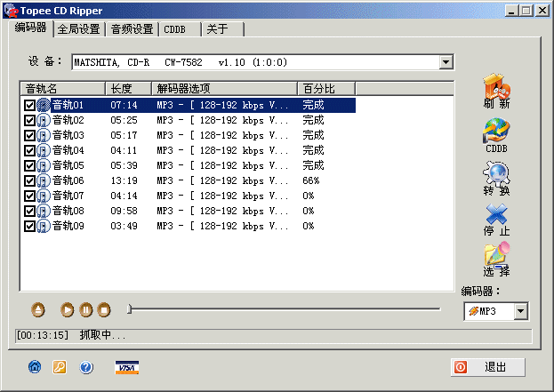Click the 退出 exit button
The image size is (554, 392).
coord(488,367)
